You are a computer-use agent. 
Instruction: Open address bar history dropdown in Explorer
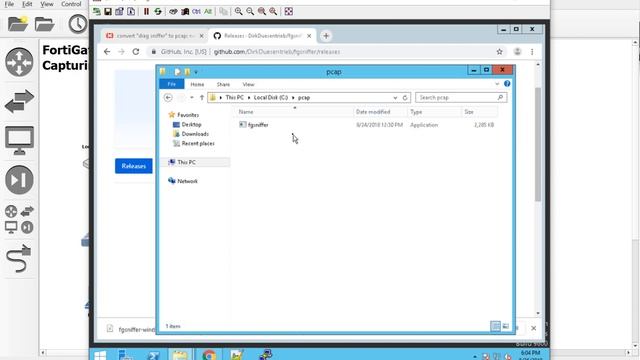[x=395, y=98]
